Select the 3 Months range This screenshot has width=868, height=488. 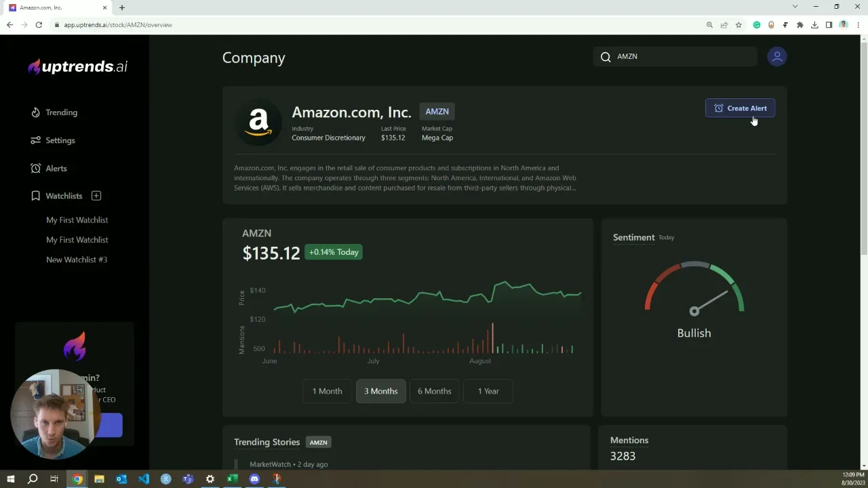[x=381, y=391]
